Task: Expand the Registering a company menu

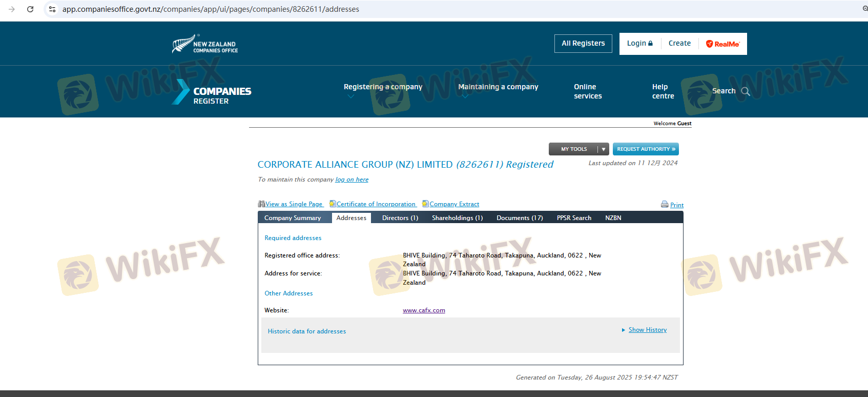Action: 383,87
